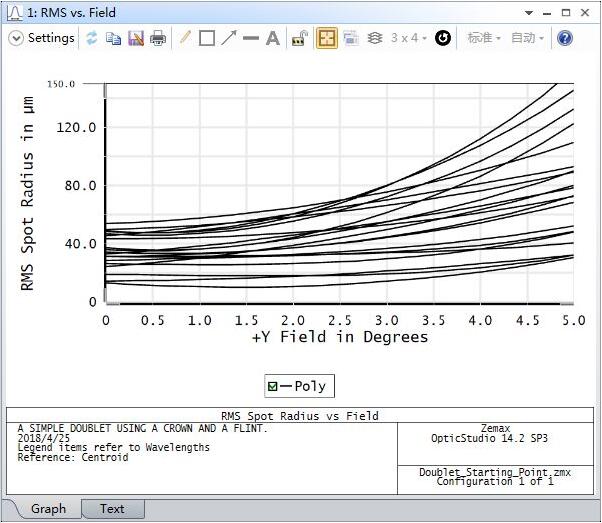Image resolution: width=602 pixels, height=523 pixels.
Task: Click the print icon
Action: coord(158,38)
